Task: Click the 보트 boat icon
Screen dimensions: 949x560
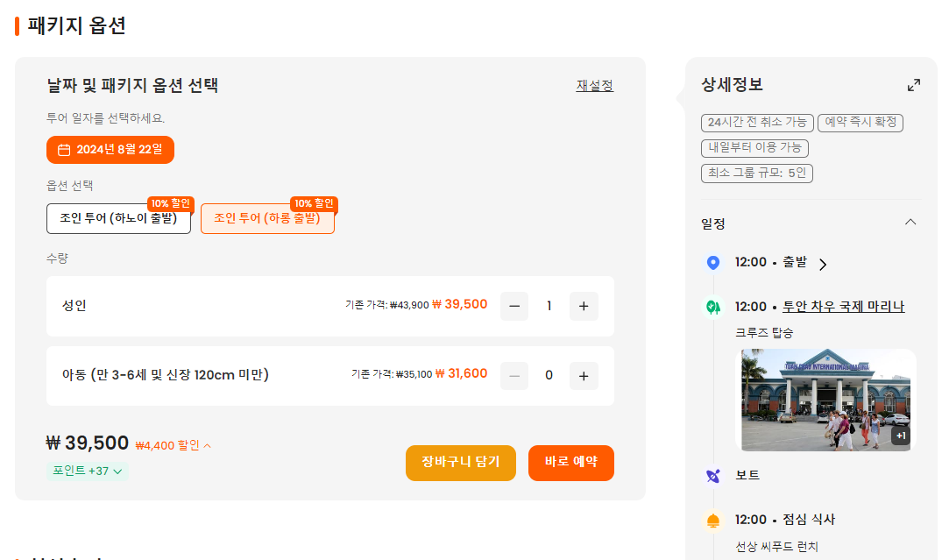Action: pos(713,476)
